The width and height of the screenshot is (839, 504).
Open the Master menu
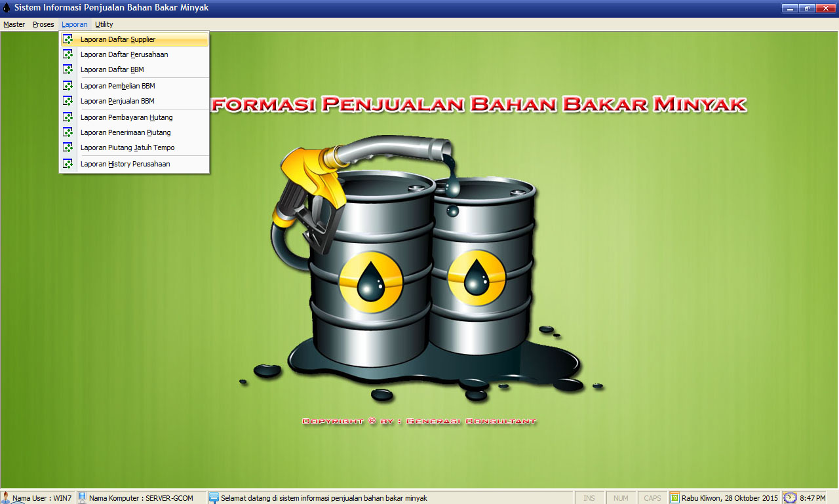point(14,24)
